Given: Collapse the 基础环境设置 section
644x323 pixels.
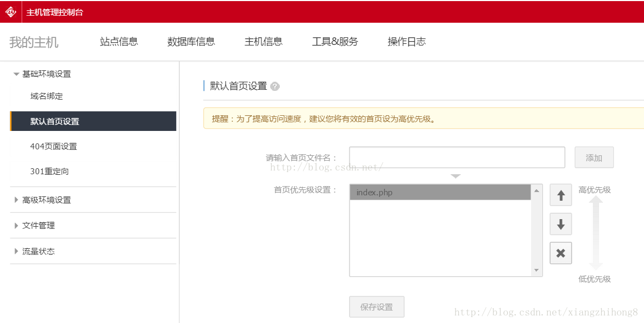Looking at the screenshot, I should pos(42,74).
